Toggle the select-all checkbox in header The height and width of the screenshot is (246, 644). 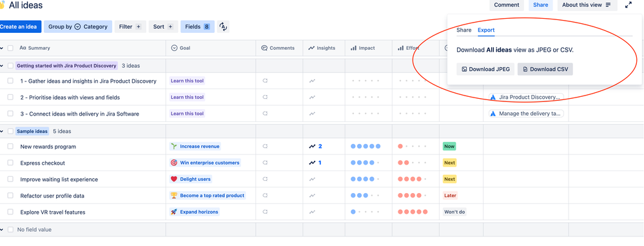point(10,48)
